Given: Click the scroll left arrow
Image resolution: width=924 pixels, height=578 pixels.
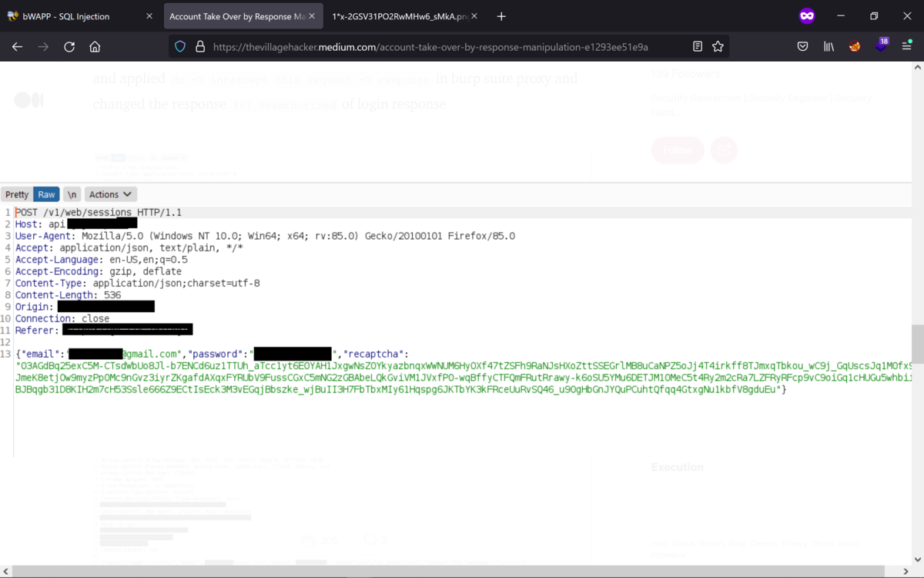Looking at the screenshot, I should click(x=5, y=571).
